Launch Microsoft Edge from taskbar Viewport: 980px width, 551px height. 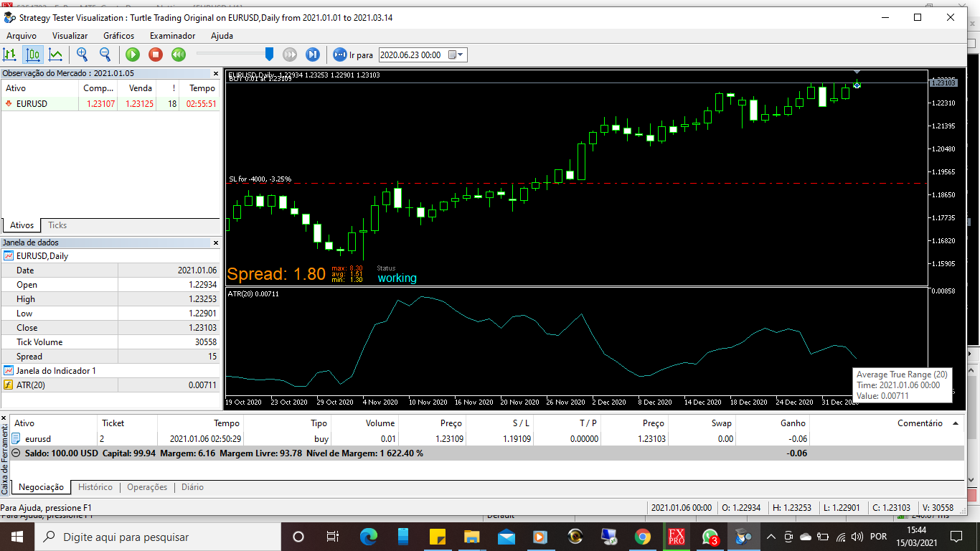pos(368,537)
